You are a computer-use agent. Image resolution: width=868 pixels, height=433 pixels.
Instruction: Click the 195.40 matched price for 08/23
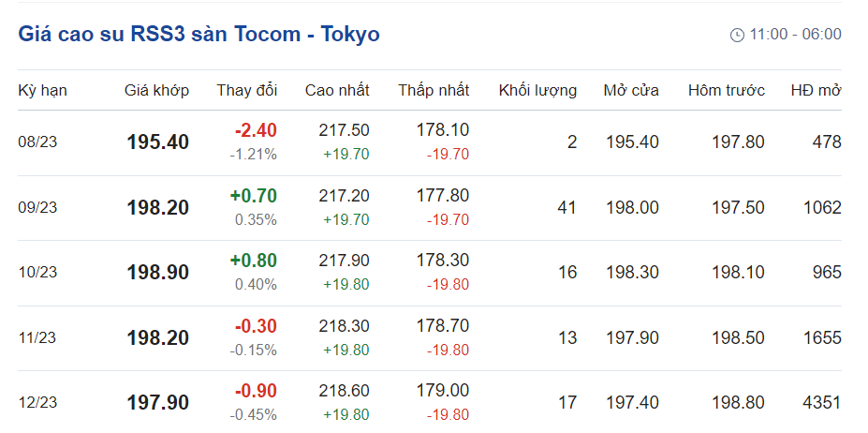[157, 142]
